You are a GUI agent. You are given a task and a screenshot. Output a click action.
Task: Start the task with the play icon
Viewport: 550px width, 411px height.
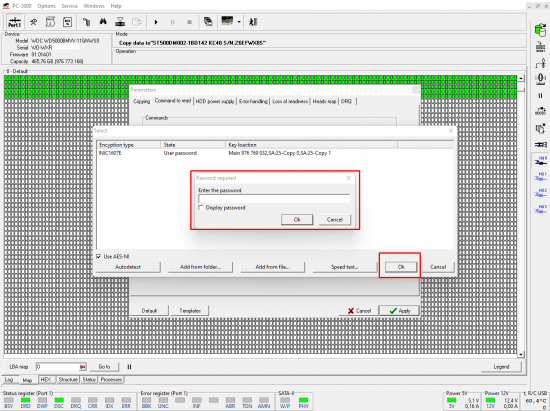156,22
